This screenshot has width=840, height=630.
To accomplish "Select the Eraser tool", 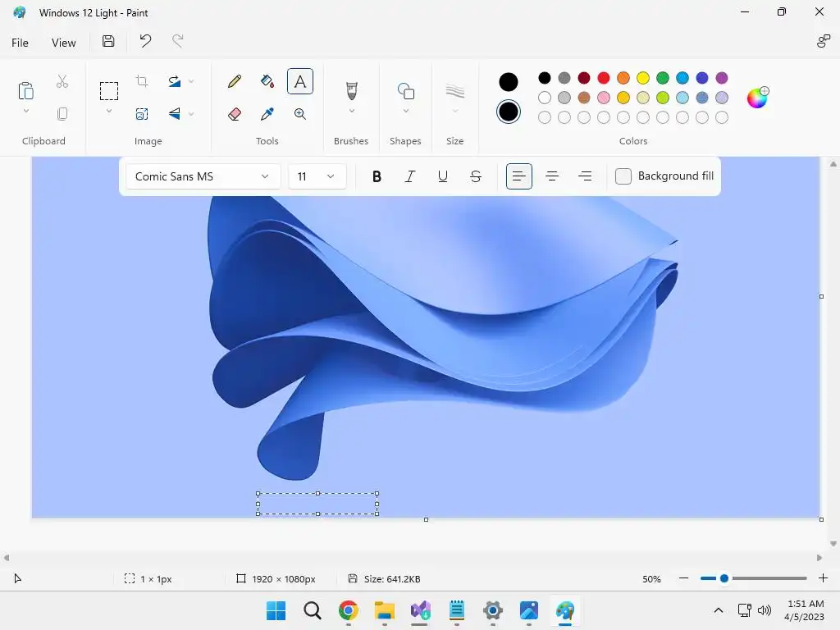I will (234, 113).
